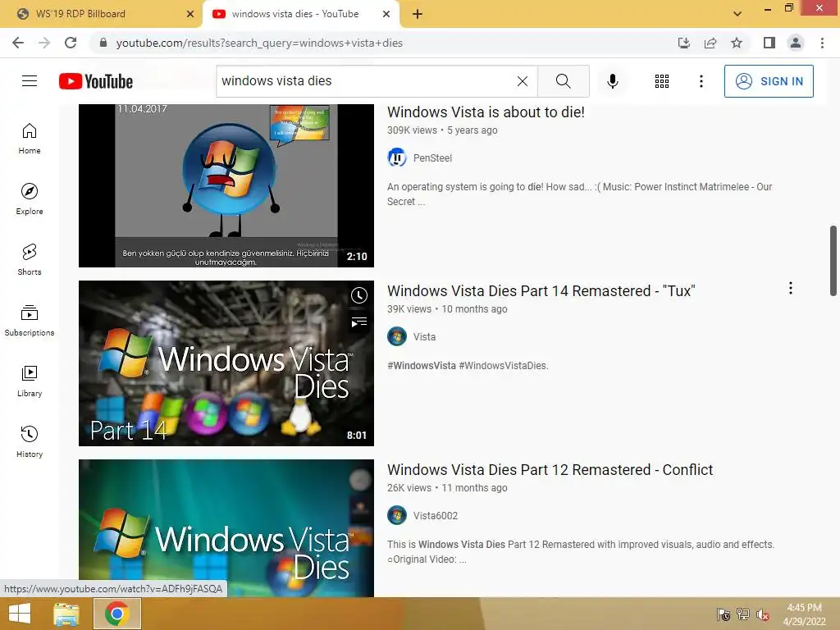The width and height of the screenshot is (840, 630).
Task: Bookmark this page with the star icon
Action: 737,43
